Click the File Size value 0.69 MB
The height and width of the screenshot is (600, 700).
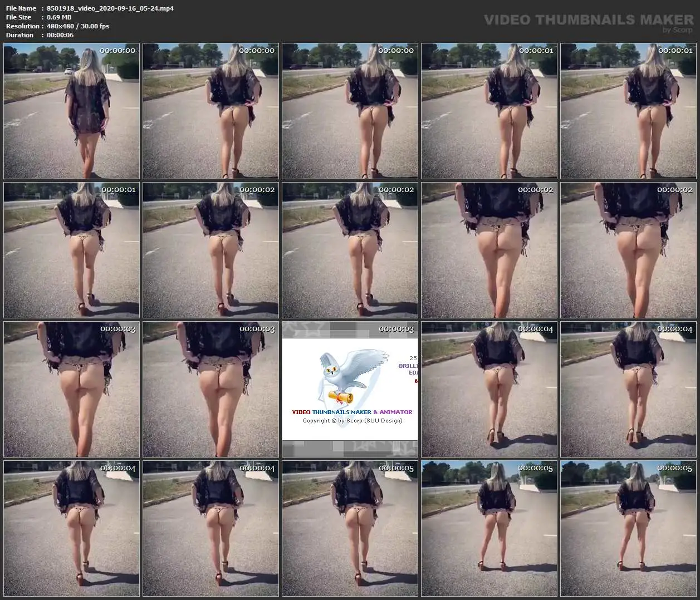[x=59, y=17]
